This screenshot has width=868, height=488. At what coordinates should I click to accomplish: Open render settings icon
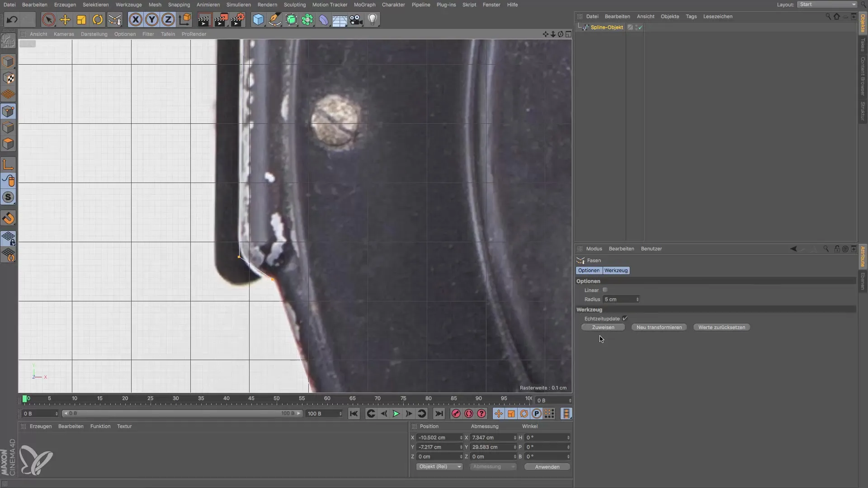click(x=238, y=19)
